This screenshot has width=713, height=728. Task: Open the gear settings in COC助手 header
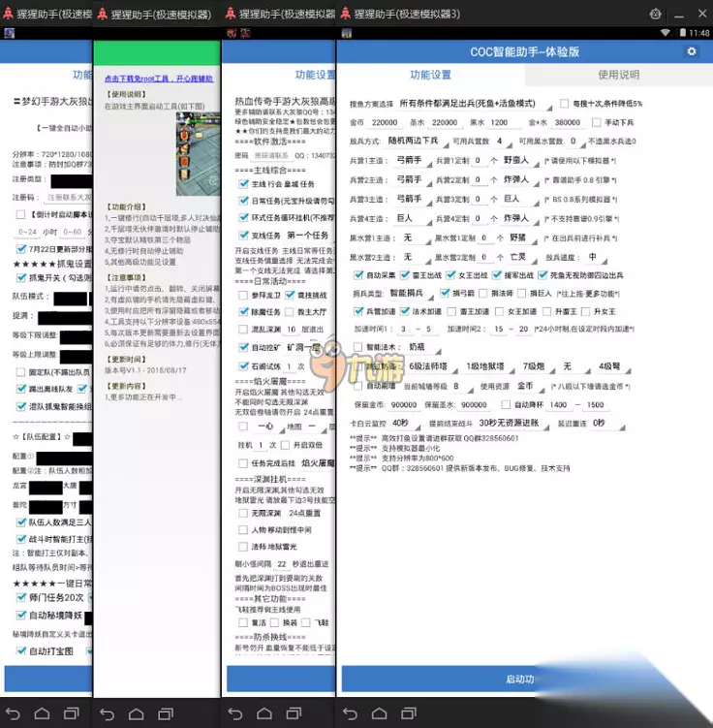point(691,51)
